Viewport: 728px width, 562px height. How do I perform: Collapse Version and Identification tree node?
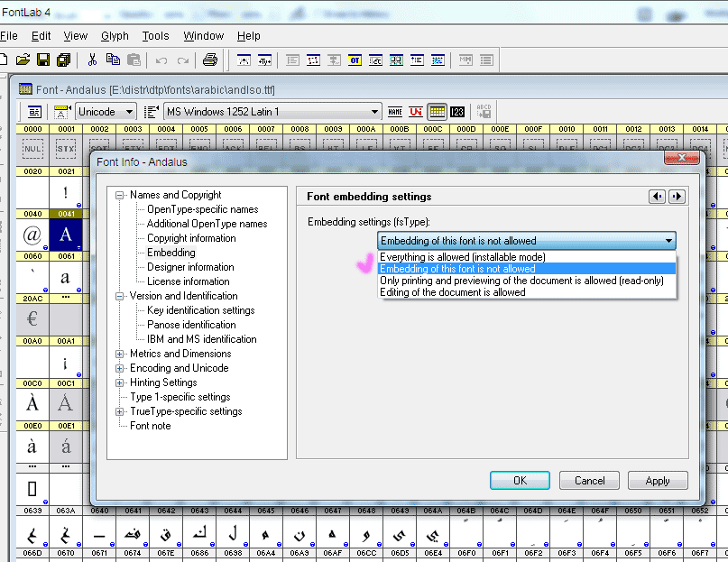click(x=119, y=296)
